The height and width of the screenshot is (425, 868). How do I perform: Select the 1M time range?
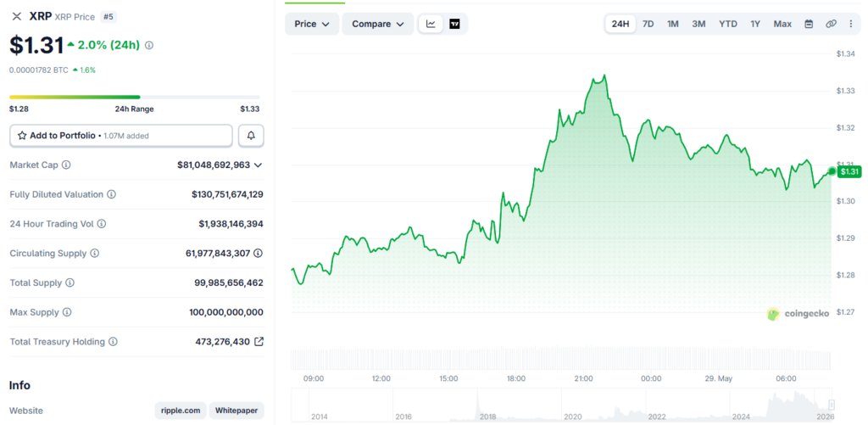pos(672,24)
